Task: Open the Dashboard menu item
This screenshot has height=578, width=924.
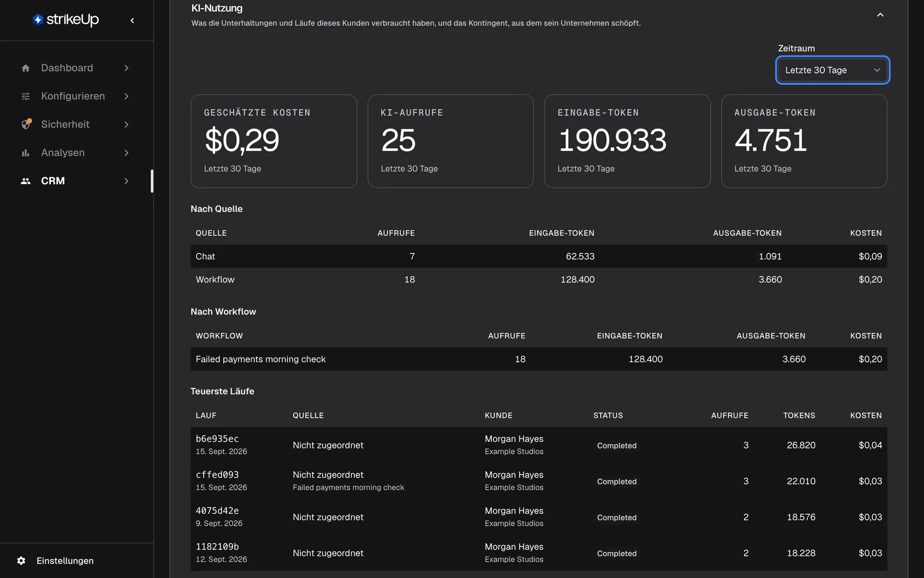Action: (x=75, y=68)
